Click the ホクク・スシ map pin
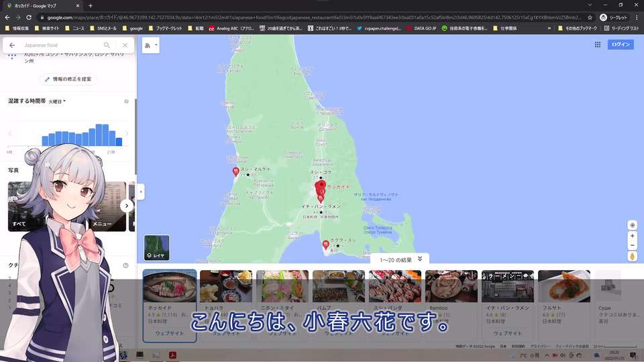Image resolution: width=644 pixels, height=362 pixels. tap(325, 245)
